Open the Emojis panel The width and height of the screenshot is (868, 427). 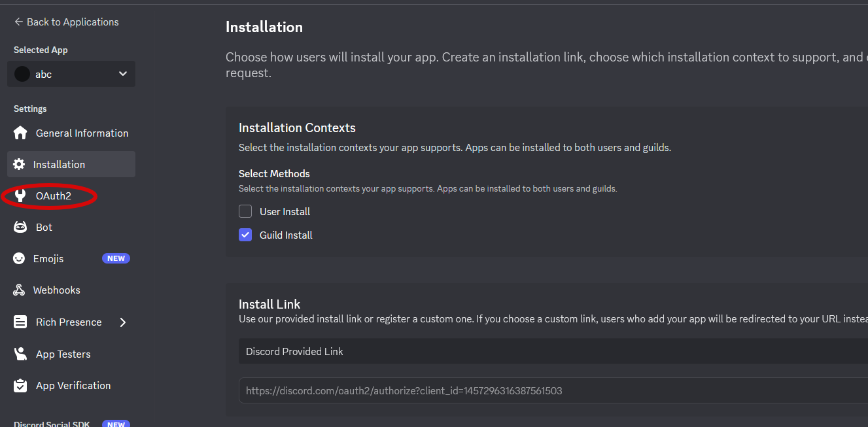[x=47, y=258]
